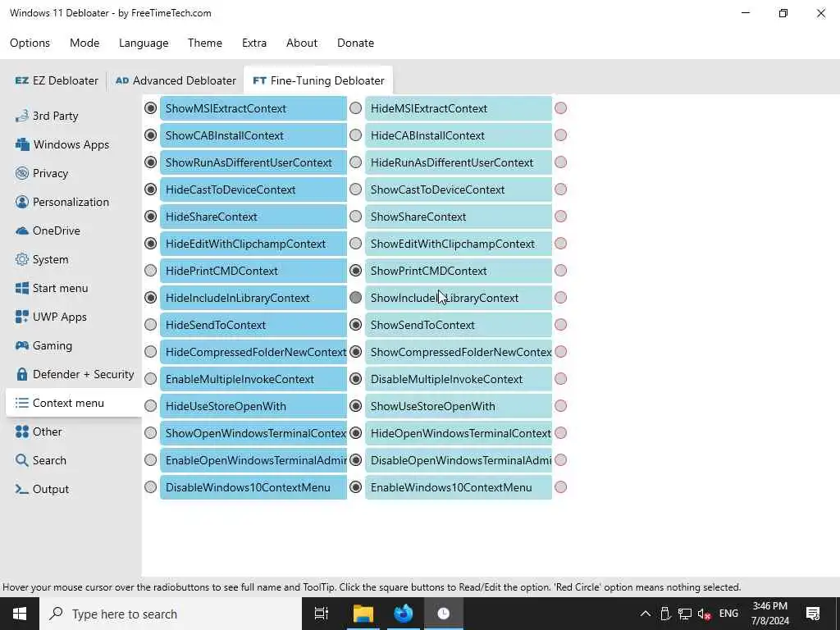Select the Gaming controller icon
Viewport: 840px width, 630px height.
tap(21, 345)
